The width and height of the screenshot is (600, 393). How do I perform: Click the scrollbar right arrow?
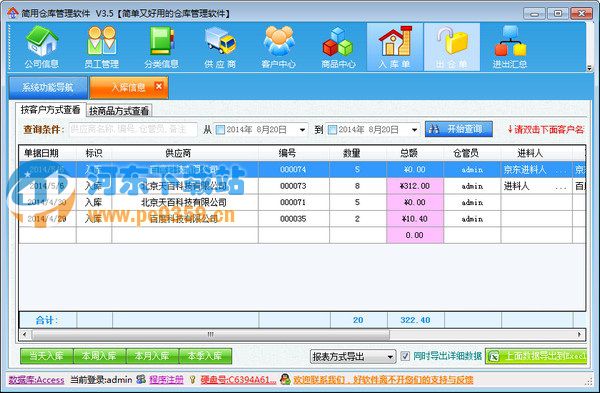[579, 335]
